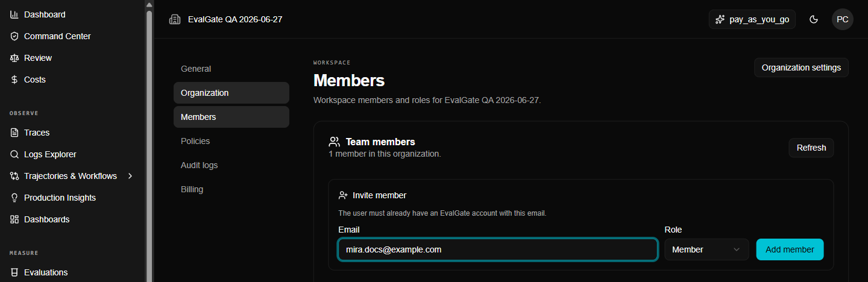Open the Billing settings tab

click(231, 189)
